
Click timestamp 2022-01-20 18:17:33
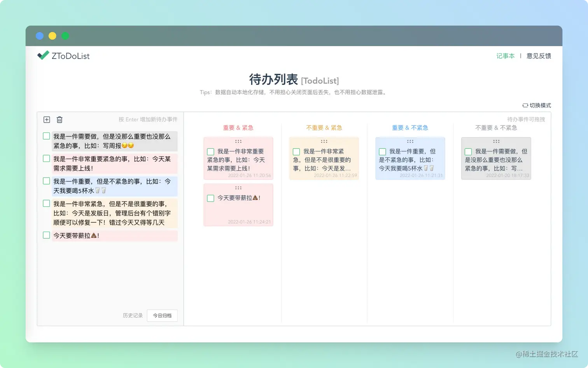(x=507, y=176)
